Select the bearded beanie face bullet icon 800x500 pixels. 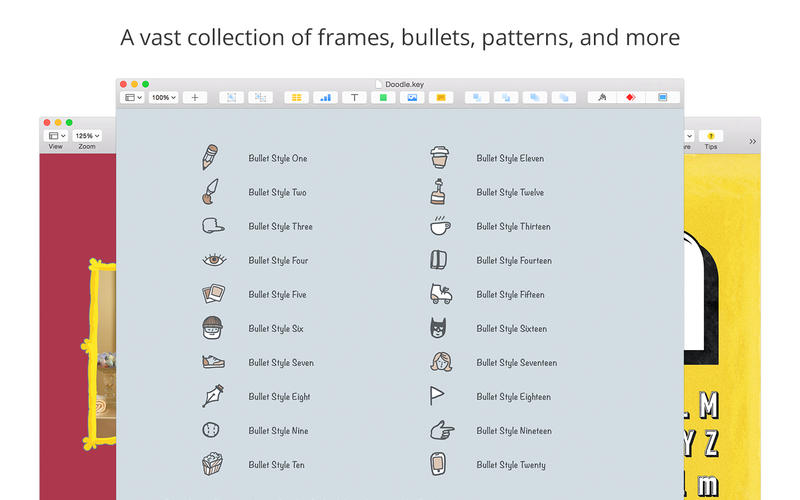click(x=212, y=328)
